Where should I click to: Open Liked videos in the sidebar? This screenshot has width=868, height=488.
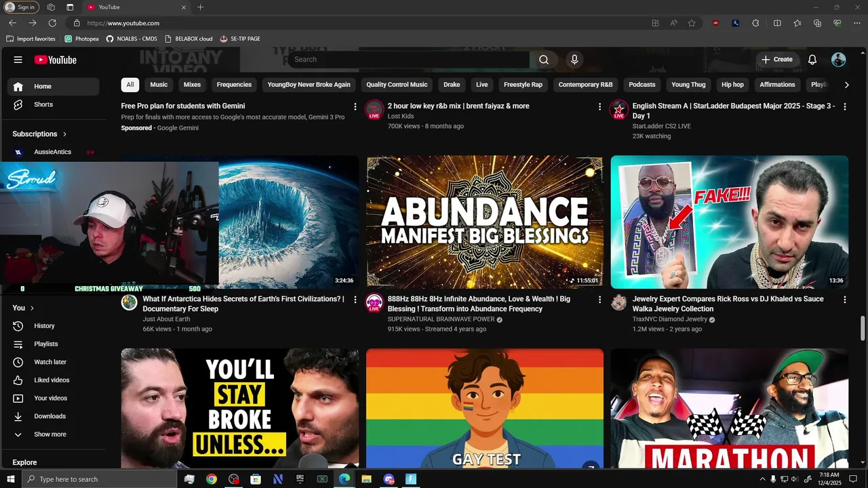tap(53, 380)
